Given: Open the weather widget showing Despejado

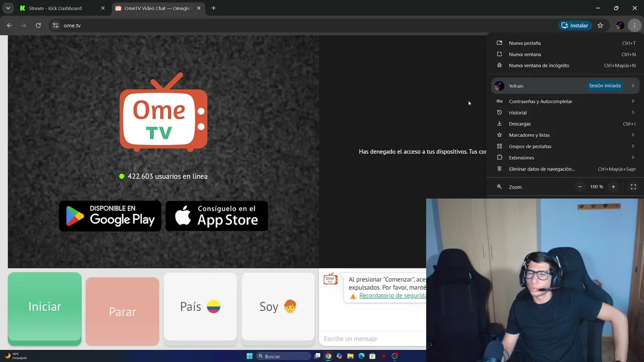Looking at the screenshot, I should coord(16,356).
